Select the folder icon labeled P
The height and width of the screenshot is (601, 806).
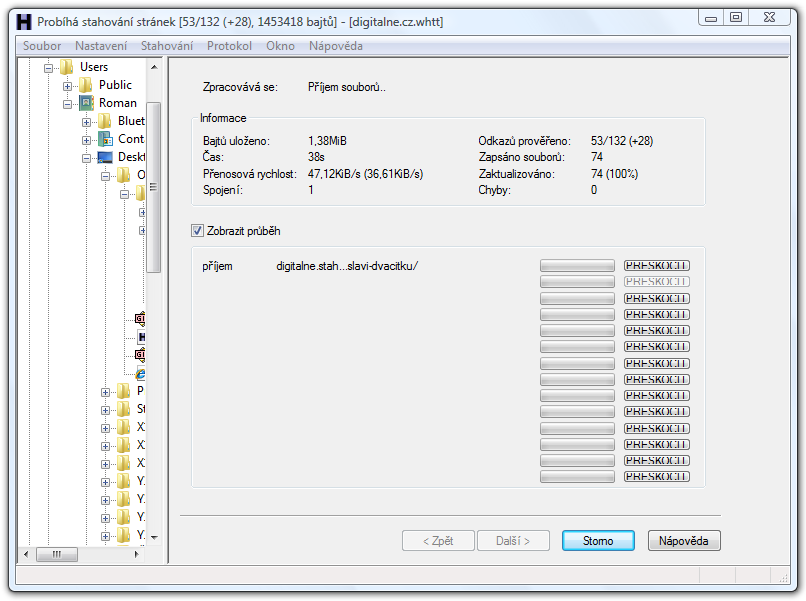pos(124,391)
